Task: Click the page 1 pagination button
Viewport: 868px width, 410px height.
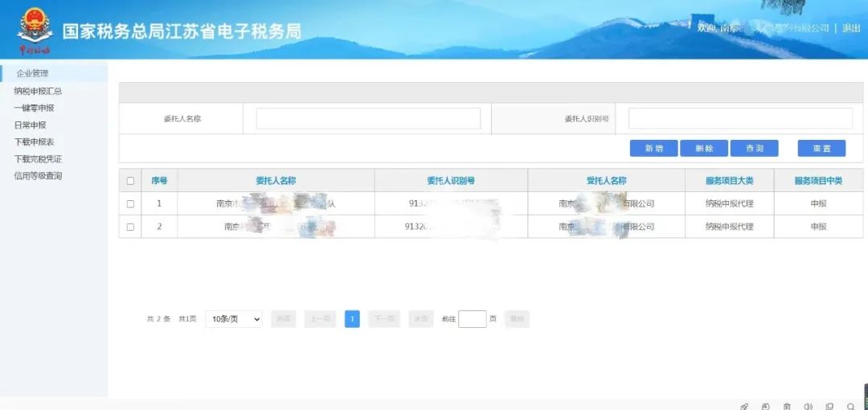Action: coord(352,319)
